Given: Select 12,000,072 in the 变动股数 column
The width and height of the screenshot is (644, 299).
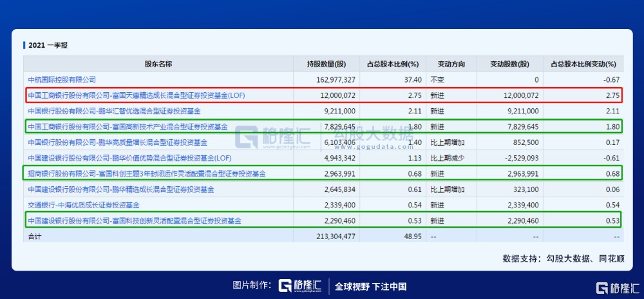Looking at the screenshot, I should coord(521,95).
